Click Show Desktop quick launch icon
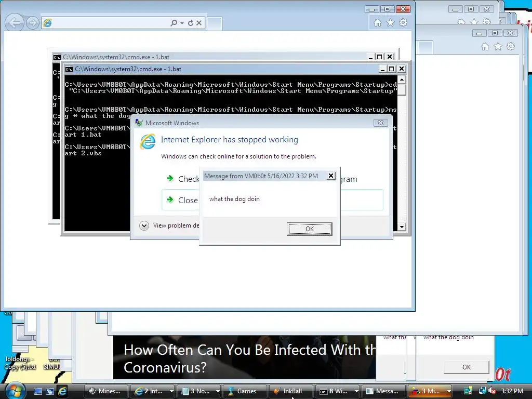Viewport: 532px width, 399px height. [37, 391]
